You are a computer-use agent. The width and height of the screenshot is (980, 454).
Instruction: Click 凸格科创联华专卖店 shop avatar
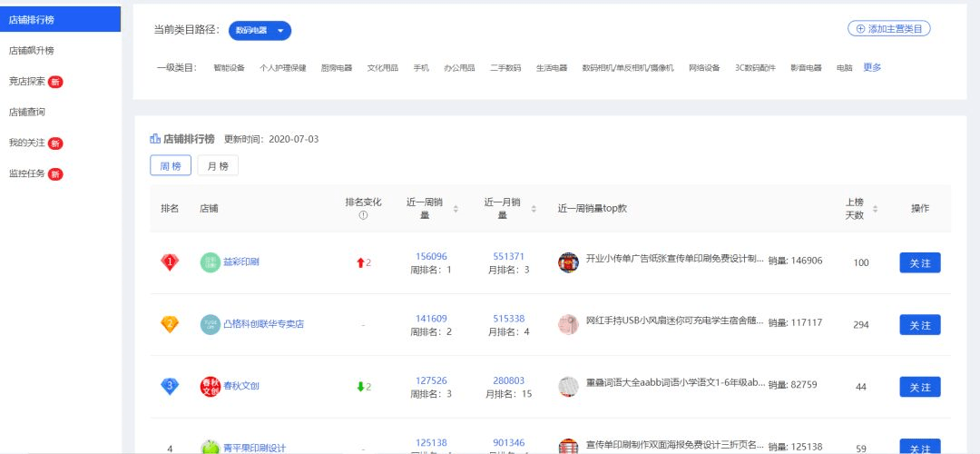[211, 324]
